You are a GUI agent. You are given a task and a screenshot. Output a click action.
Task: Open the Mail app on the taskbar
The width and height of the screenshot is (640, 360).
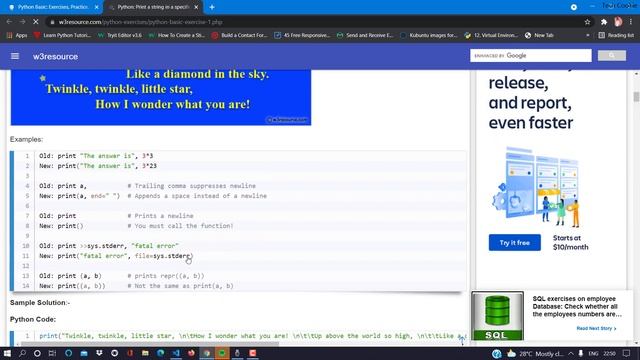coord(84,353)
